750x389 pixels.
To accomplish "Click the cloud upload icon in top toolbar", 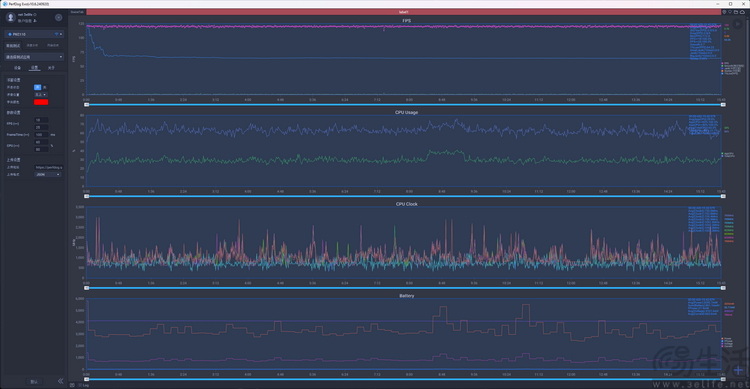I will 742,12.
